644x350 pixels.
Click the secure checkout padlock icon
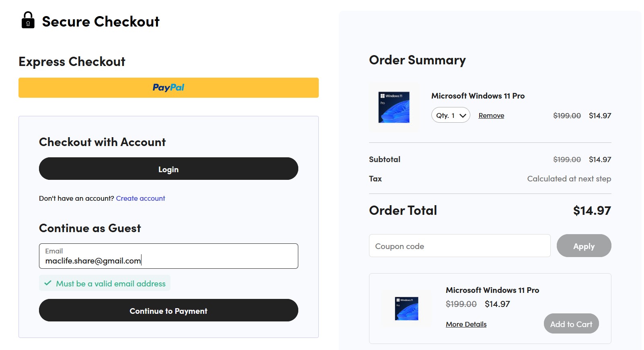point(28,20)
